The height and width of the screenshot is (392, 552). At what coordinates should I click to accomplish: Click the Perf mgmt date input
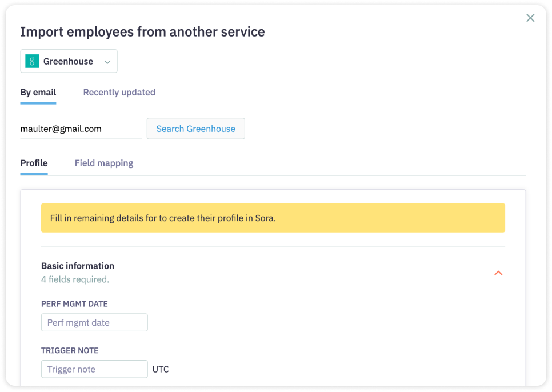click(94, 322)
